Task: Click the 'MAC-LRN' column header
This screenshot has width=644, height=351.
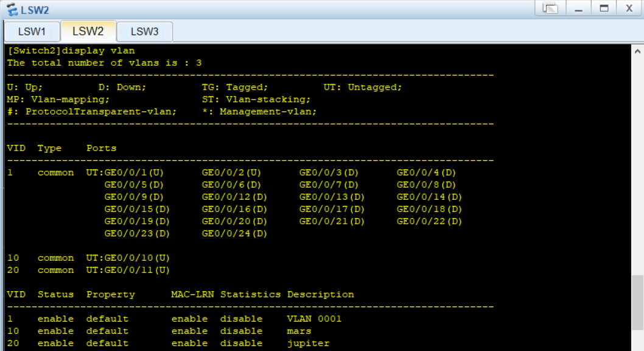Action: (x=192, y=295)
